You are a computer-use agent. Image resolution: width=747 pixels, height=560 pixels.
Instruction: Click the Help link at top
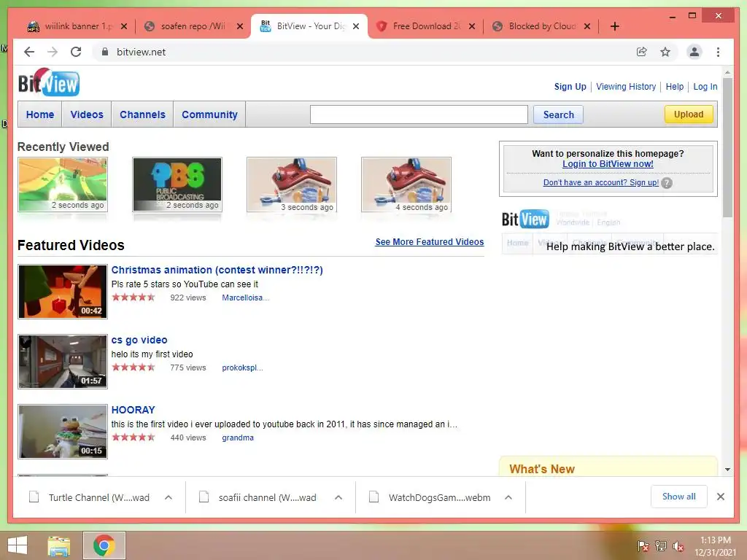(x=675, y=87)
